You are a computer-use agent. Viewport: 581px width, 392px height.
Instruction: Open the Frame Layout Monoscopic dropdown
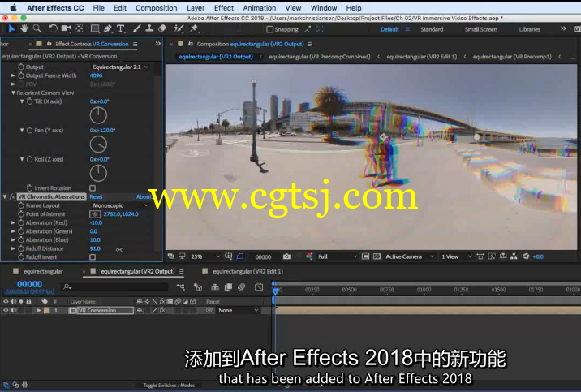coord(120,205)
